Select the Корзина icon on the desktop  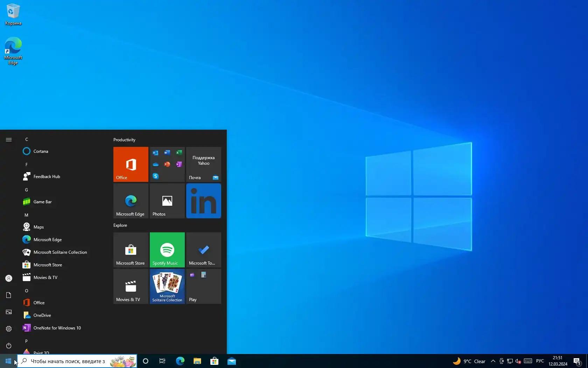point(13,15)
